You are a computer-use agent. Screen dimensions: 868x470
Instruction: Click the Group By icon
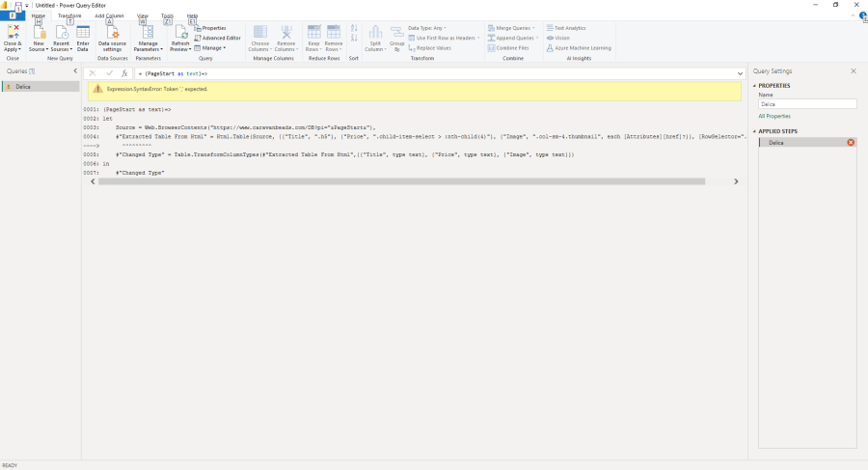pyautogui.click(x=397, y=32)
